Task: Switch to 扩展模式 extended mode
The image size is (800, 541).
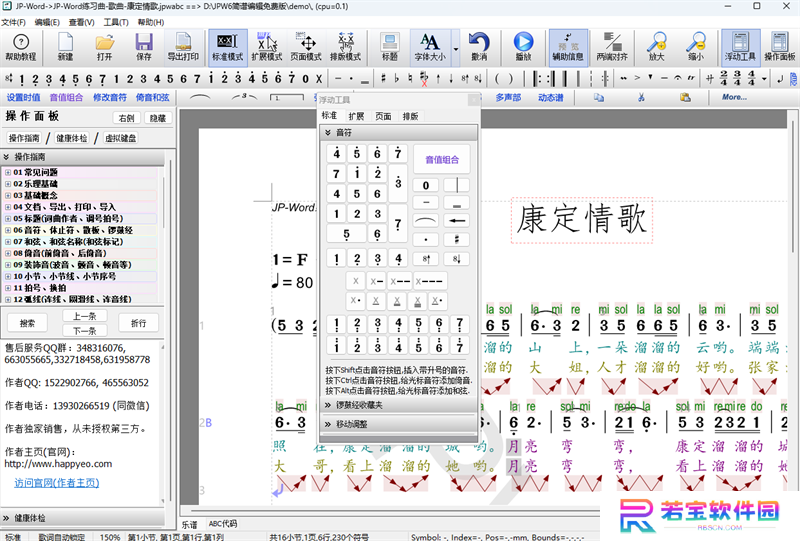Action: [x=267, y=47]
